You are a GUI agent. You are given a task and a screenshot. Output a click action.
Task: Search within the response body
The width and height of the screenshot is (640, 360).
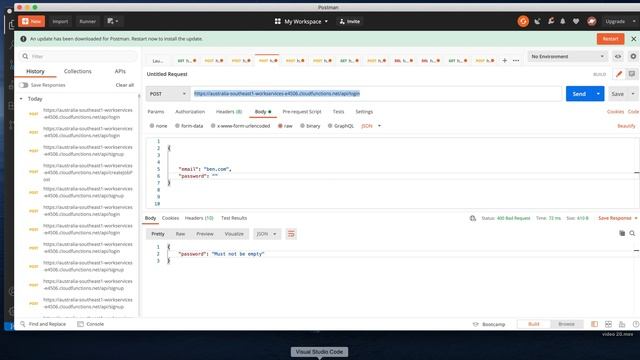[632, 233]
